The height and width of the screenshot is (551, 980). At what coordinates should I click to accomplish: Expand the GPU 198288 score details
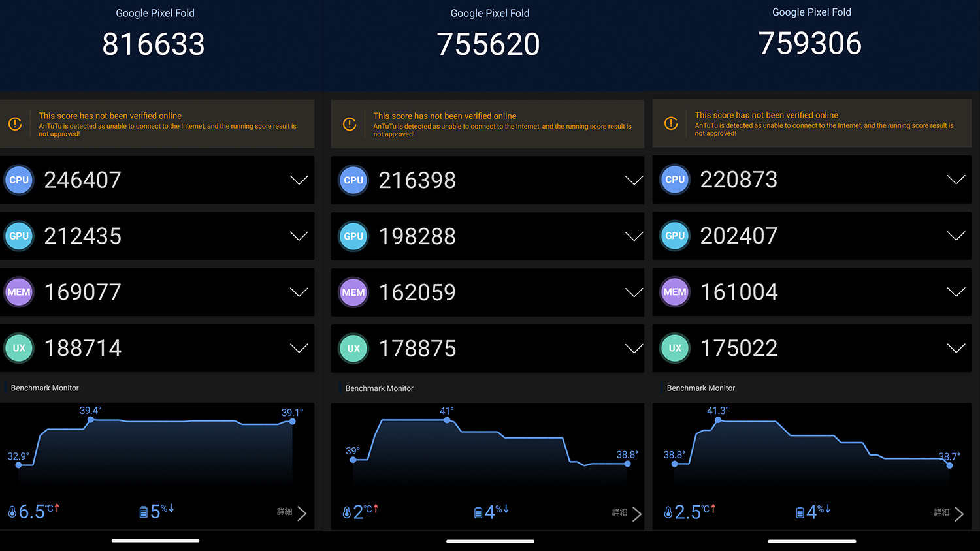(x=633, y=236)
